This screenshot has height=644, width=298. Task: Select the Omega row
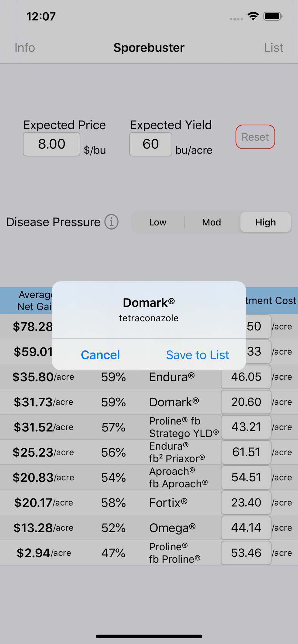point(149,527)
